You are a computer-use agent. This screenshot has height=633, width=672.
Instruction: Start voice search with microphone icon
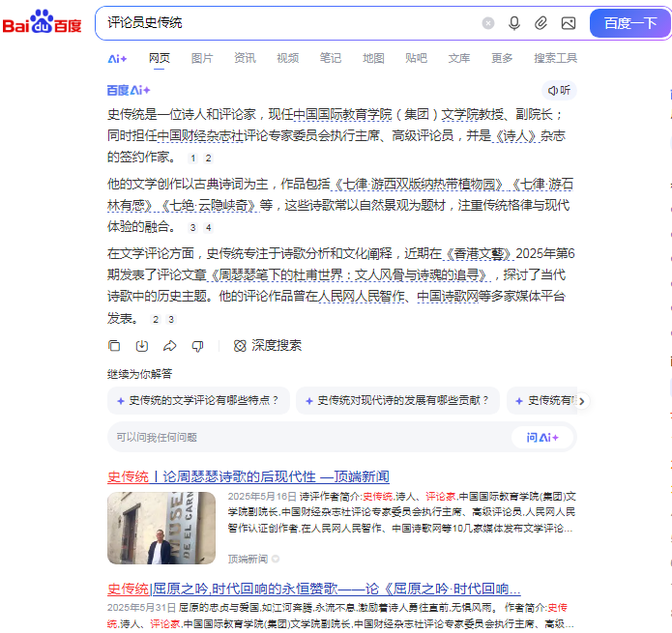pyautogui.click(x=514, y=23)
